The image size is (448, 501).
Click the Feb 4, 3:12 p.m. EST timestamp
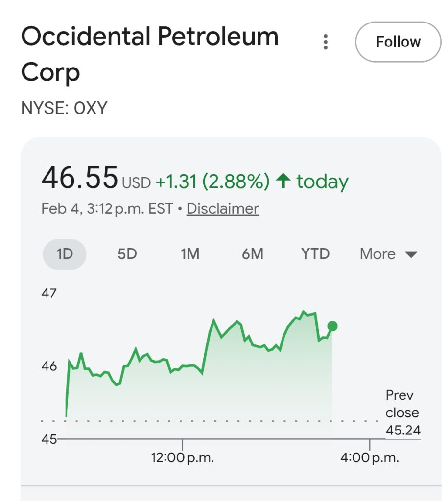pyautogui.click(x=107, y=209)
